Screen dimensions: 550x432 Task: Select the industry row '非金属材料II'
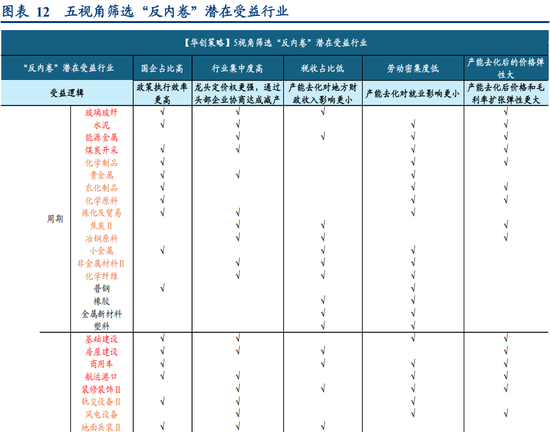pos(101,263)
